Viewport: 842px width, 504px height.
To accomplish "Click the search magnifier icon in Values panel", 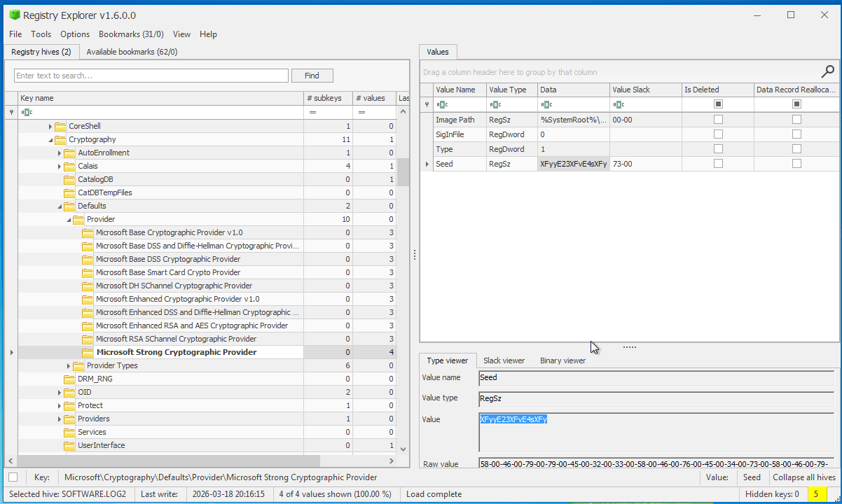I will (x=828, y=71).
